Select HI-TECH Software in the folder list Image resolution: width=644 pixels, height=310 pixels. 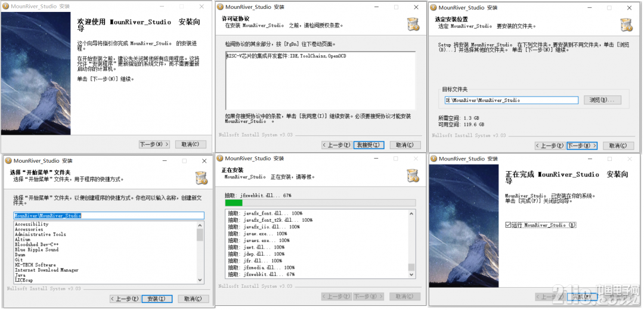pos(35,265)
